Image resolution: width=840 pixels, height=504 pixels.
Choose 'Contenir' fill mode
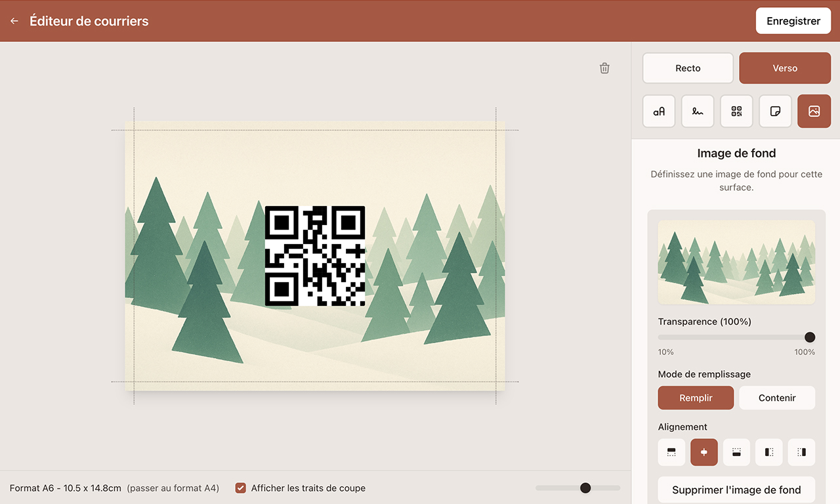pyautogui.click(x=777, y=398)
